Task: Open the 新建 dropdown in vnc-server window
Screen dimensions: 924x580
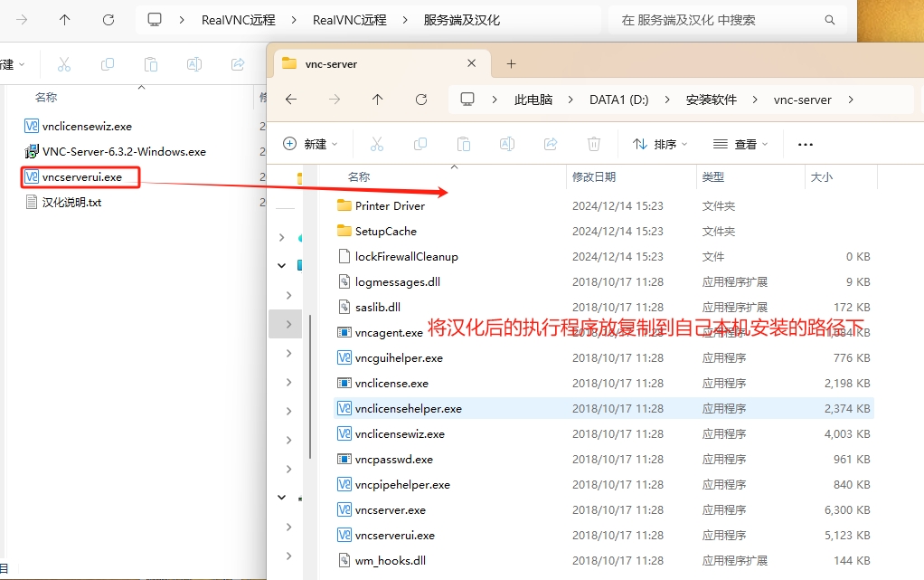Action: pos(310,144)
